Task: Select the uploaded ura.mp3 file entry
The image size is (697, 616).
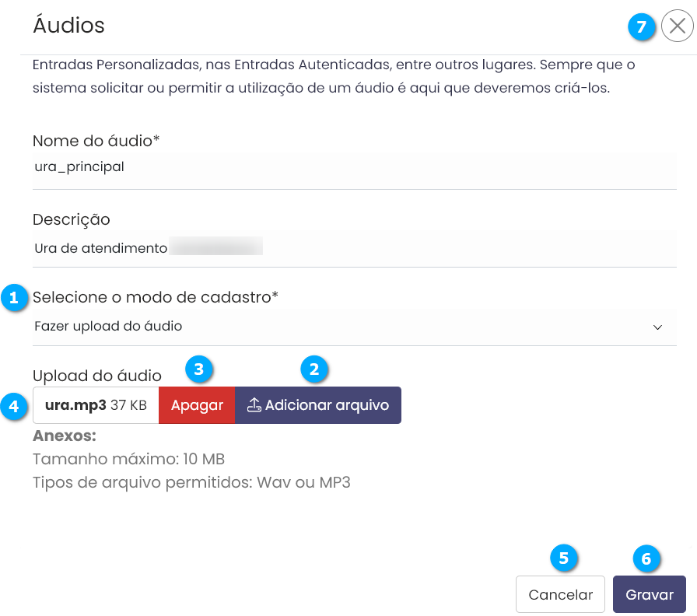Action: 96,405
